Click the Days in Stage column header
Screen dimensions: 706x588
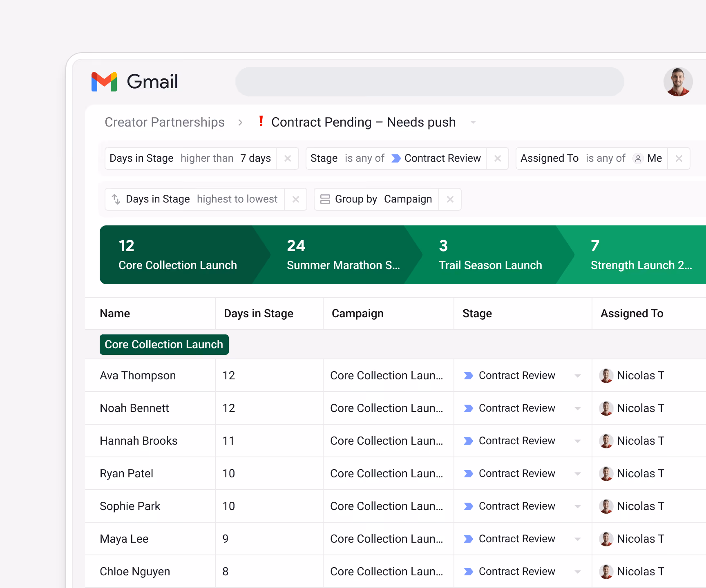[259, 314]
